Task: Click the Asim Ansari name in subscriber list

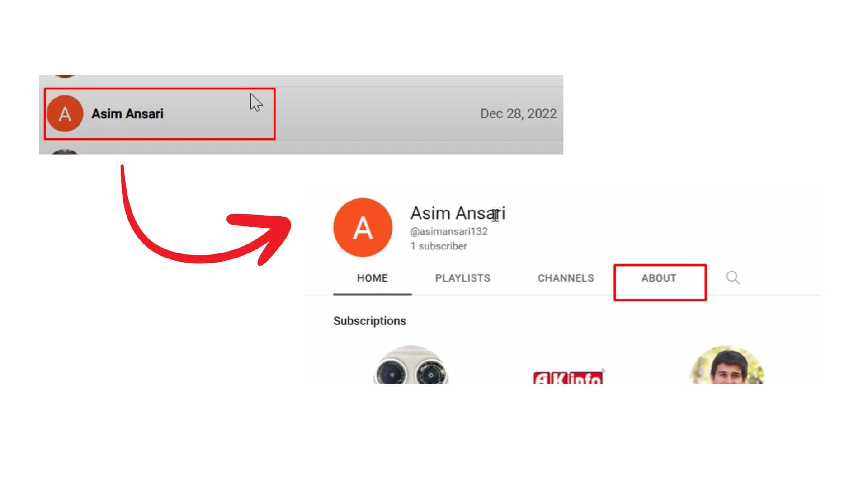Action: click(x=127, y=114)
